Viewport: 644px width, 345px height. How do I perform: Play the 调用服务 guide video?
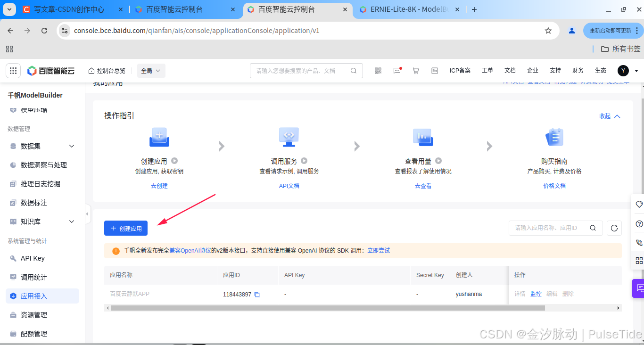[304, 161]
